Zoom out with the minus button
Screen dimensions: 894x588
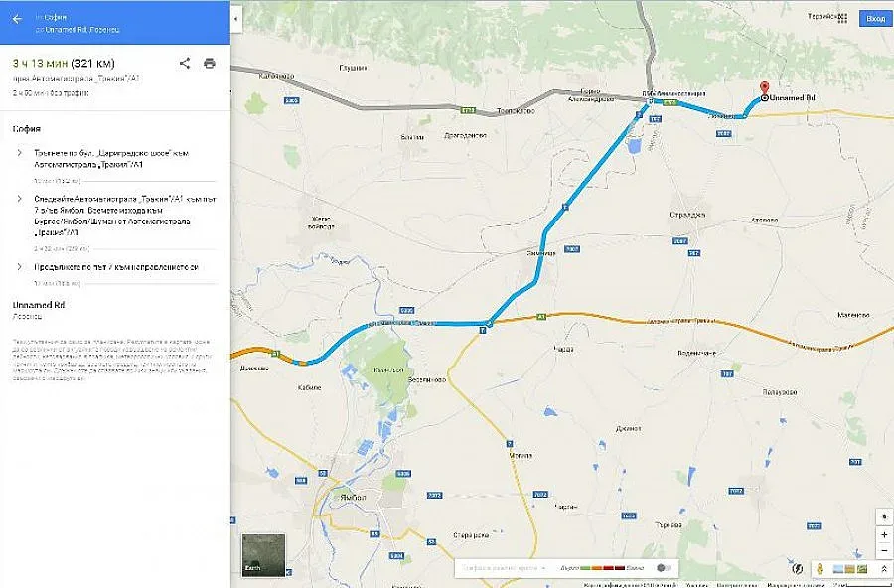884,551
